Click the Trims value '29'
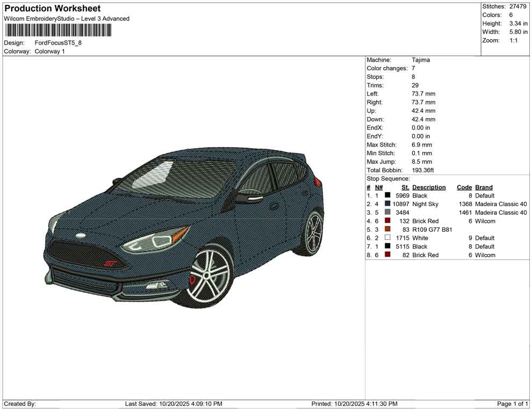 coord(415,85)
